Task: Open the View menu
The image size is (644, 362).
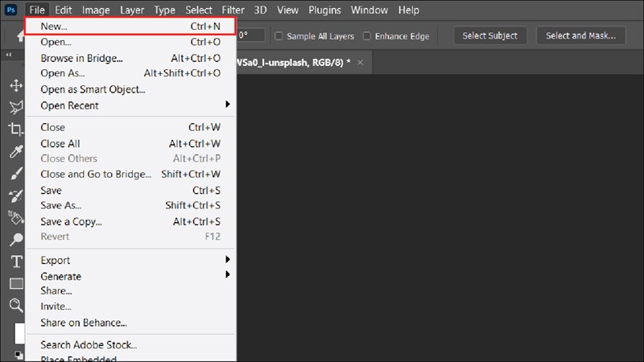Action: pyautogui.click(x=287, y=10)
